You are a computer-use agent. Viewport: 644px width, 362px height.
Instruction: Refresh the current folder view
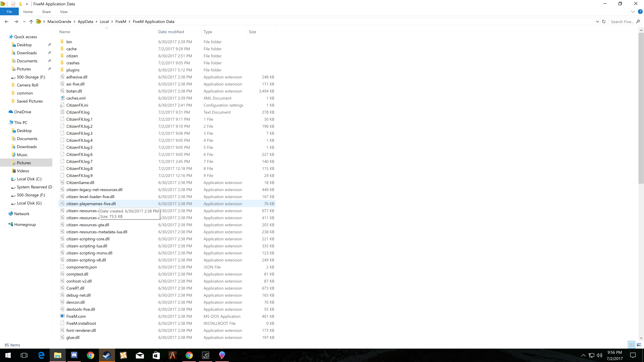[x=604, y=22]
